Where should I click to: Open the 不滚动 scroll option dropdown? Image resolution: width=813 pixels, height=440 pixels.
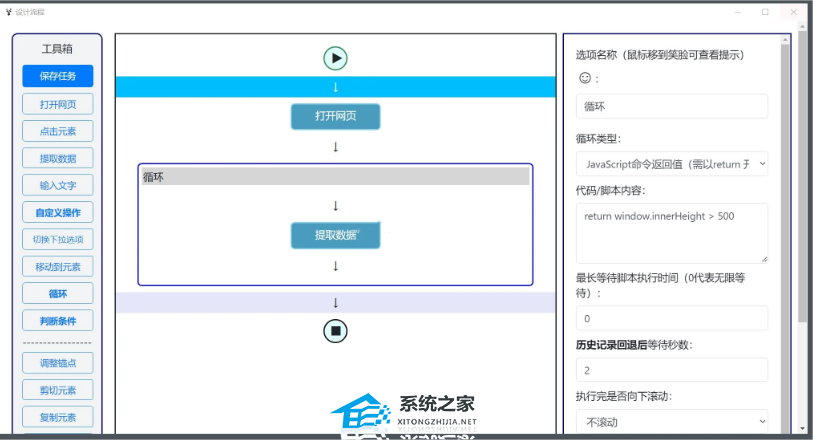pyautogui.click(x=671, y=422)
